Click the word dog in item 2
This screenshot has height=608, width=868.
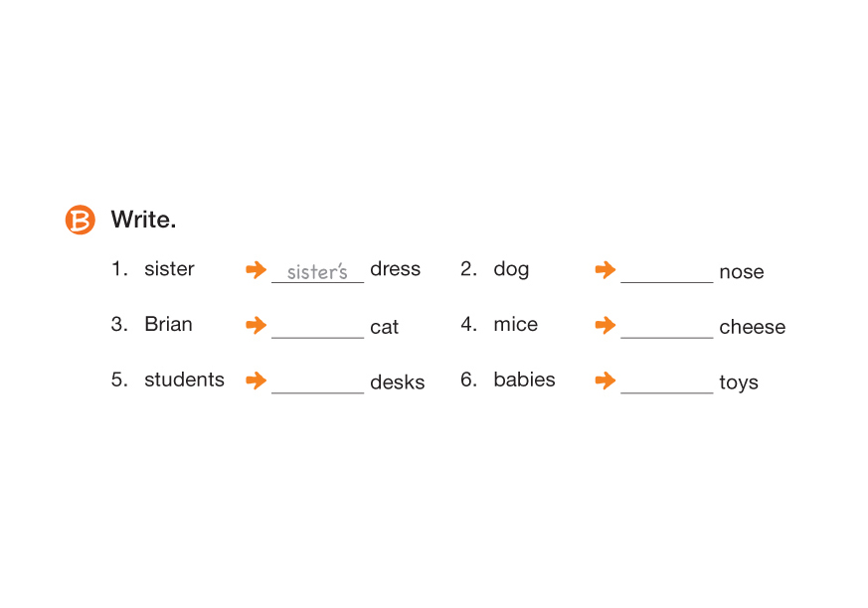tap(511, 269)
